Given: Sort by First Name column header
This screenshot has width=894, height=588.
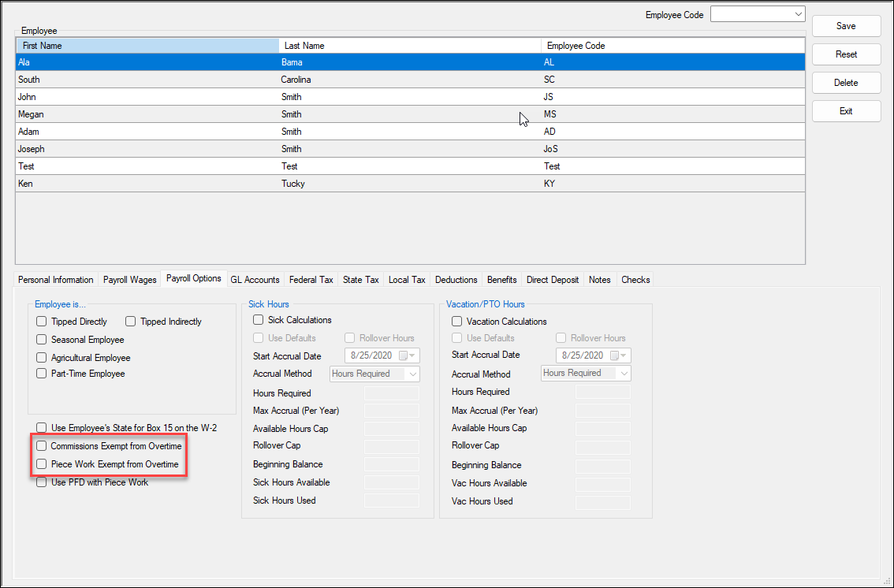Looking at the screenshot, I should point(147,46).
